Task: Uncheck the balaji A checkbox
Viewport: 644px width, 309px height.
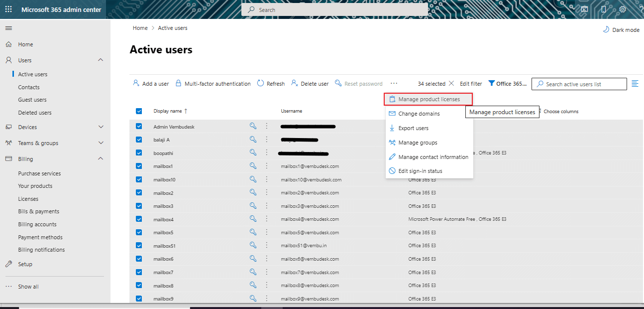Action: (x=139, y=140)
